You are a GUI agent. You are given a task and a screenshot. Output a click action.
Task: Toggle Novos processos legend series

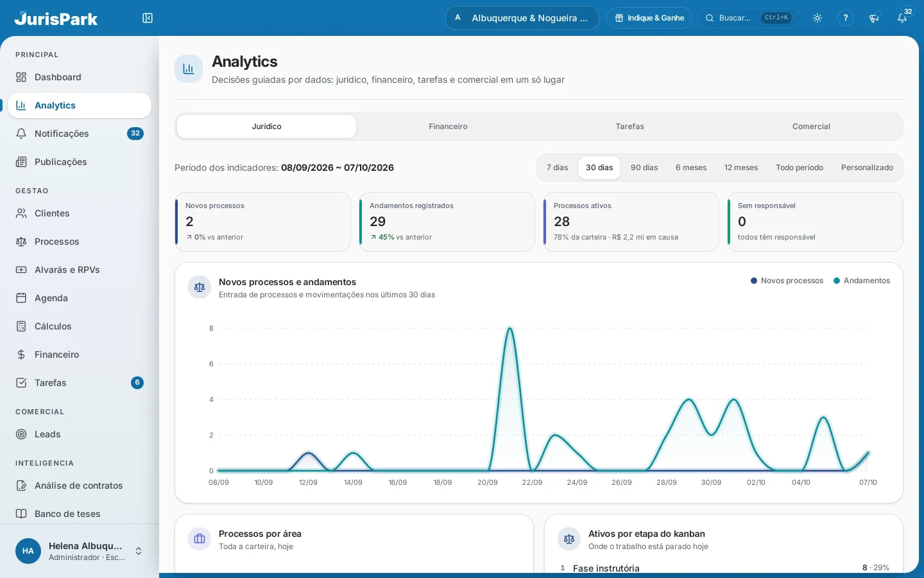point(787,281)
